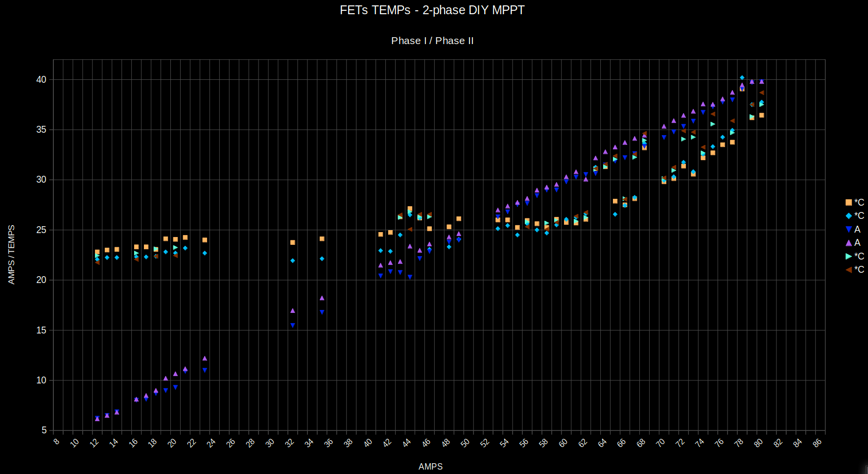The height and width of the screenshot is (474, 868).
Task: Select the purple up-triangle legend marker
Action: (x=848, y=242)
